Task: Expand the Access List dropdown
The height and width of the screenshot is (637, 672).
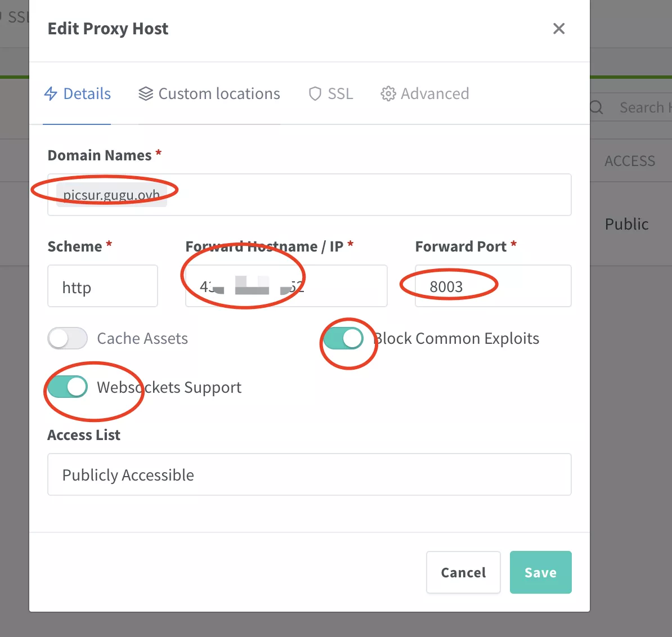Action: 309,475
